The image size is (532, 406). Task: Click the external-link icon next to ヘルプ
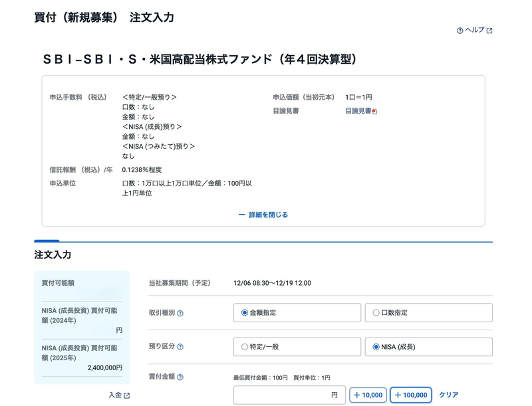(x=489, y=31)
